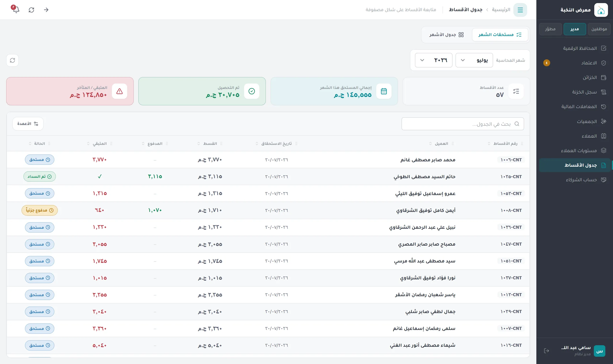Click the warning triangle icon in المتأخر card
Viewport: 613px width, 364px height.
[x=119, y=91]
